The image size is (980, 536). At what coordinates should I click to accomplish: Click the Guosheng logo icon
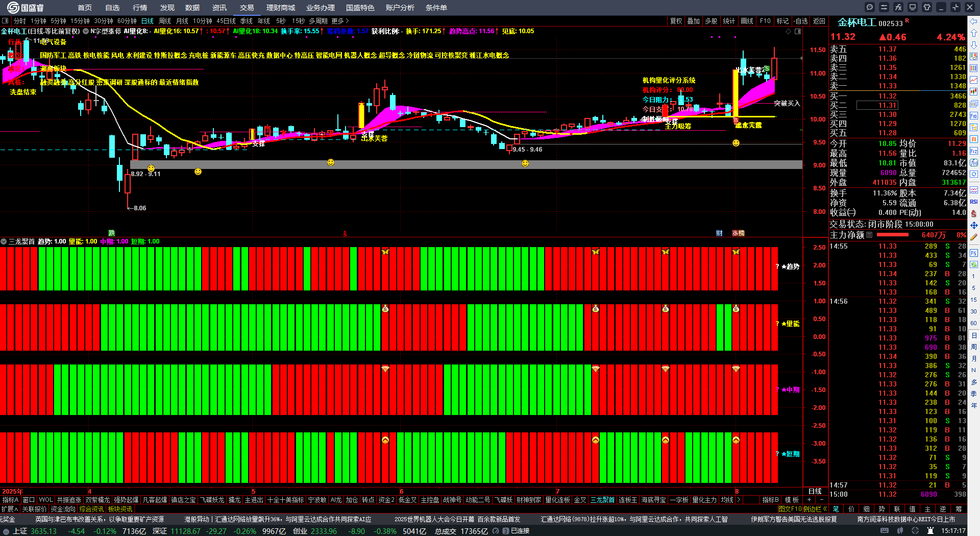coord(13,8)
